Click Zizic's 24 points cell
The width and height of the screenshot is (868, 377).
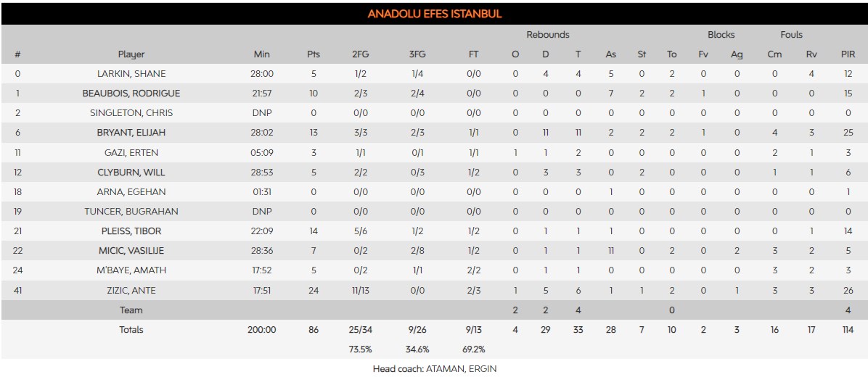pos(313,291)
